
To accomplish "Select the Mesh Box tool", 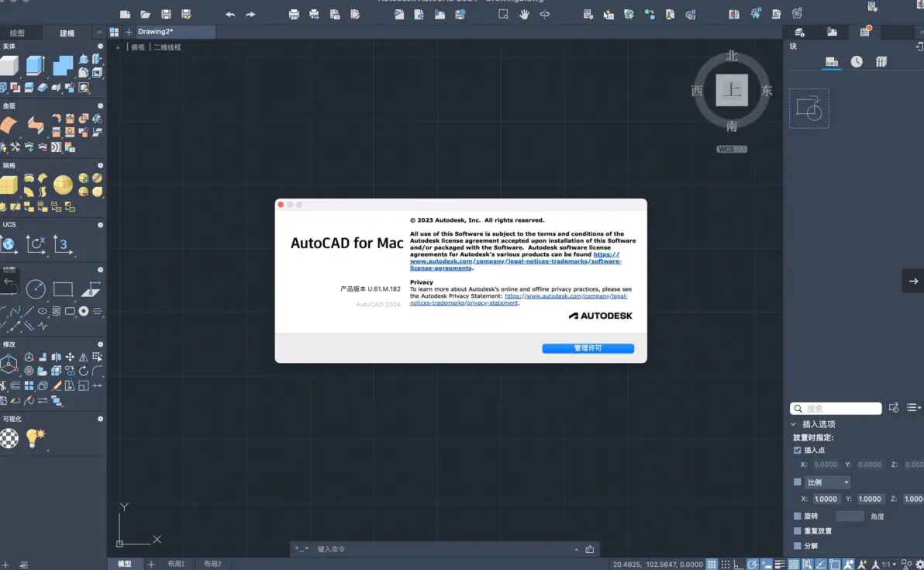I will tap(9, 185).
